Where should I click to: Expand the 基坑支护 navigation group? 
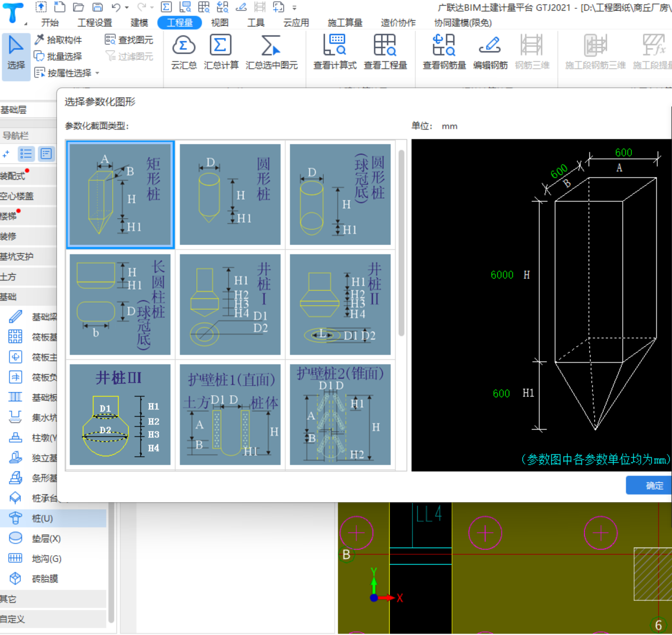[28, 257]
